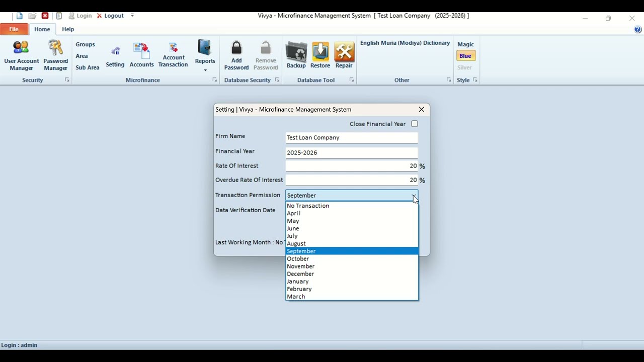The width and height of the screenshot is (644, 362).
Task: Open the File menu
Action: coord(14,29)
